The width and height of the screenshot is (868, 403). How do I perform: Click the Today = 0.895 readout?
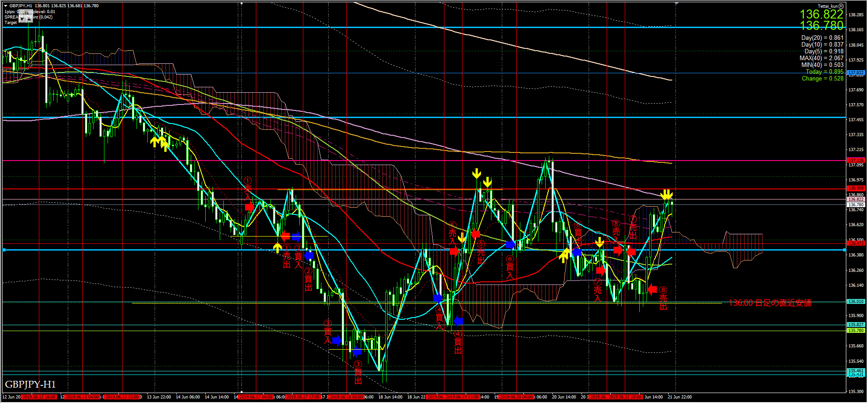825,72
